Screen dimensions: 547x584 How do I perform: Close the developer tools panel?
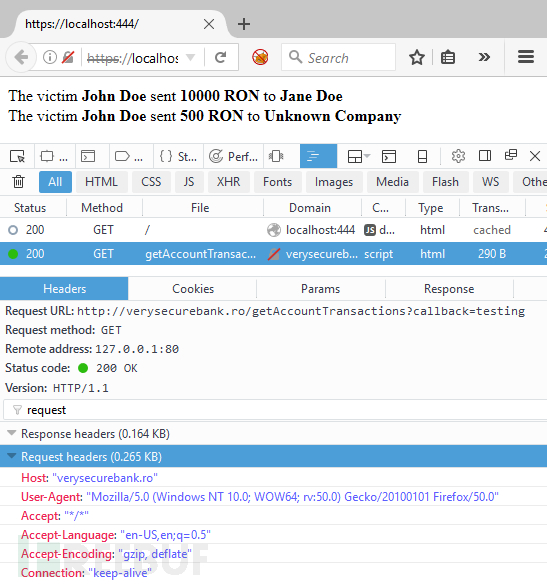[535, 156]
